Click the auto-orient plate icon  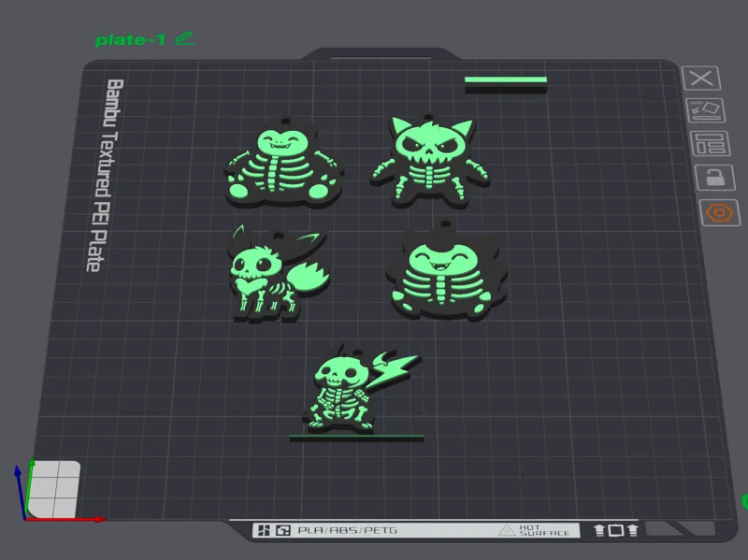point(706,110)
